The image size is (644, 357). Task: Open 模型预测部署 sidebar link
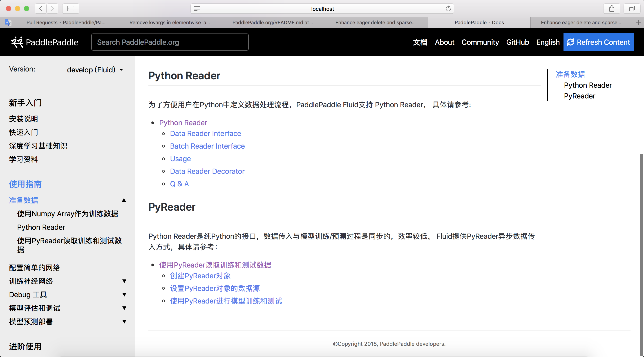point(31,321)
